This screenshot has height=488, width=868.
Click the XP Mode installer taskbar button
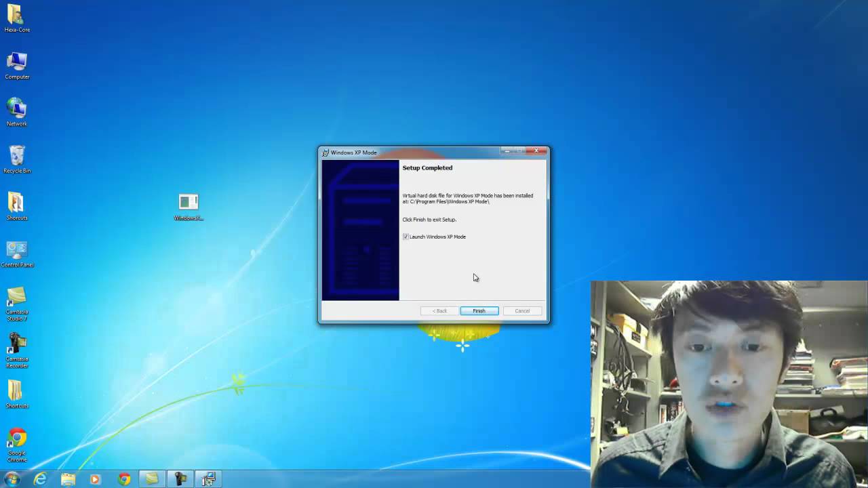point(208,479)
